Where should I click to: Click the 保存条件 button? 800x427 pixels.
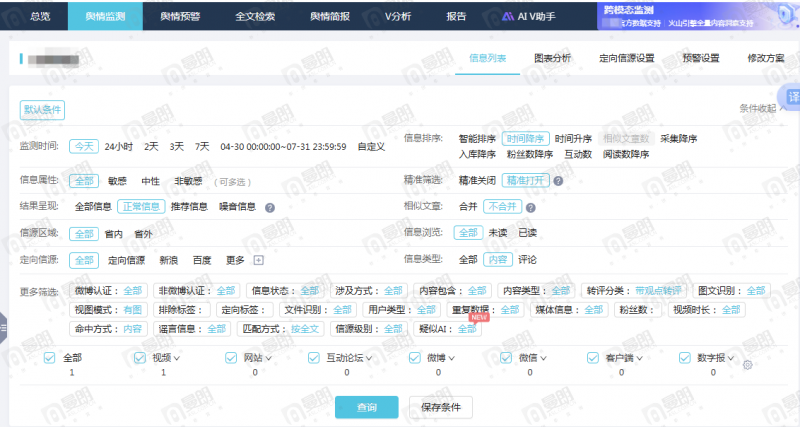(441, 407)
